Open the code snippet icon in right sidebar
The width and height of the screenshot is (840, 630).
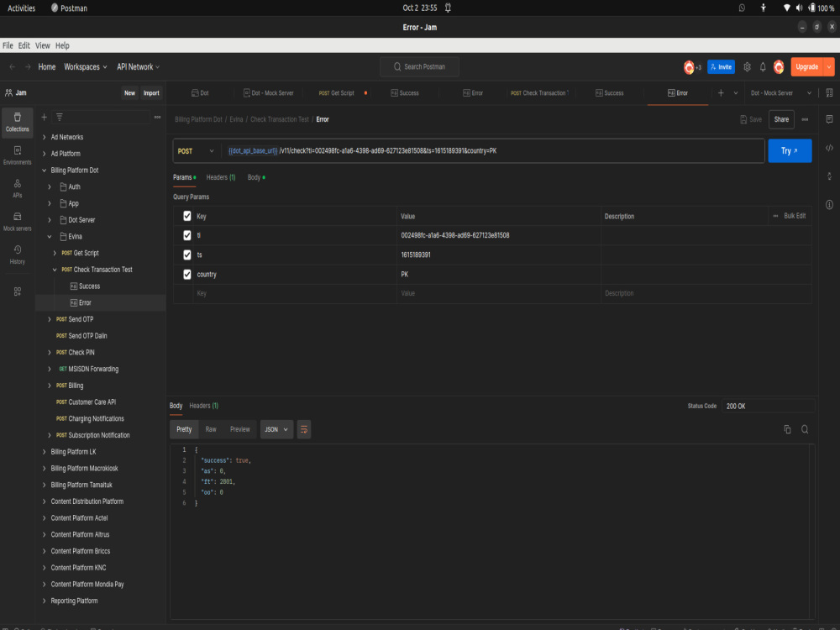tap(829, 148)
